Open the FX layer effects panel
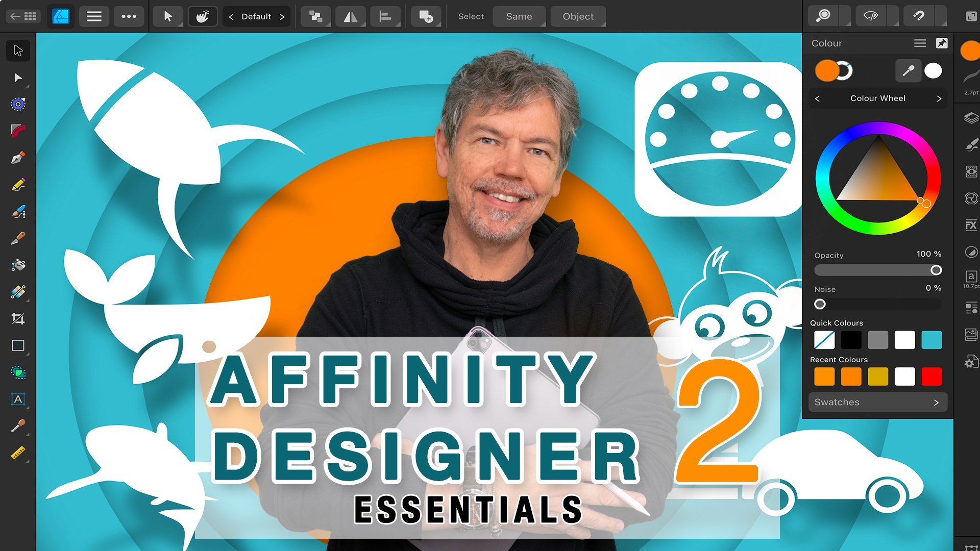Viewport: 980px width, 551px height. click(x=971, y=225)
